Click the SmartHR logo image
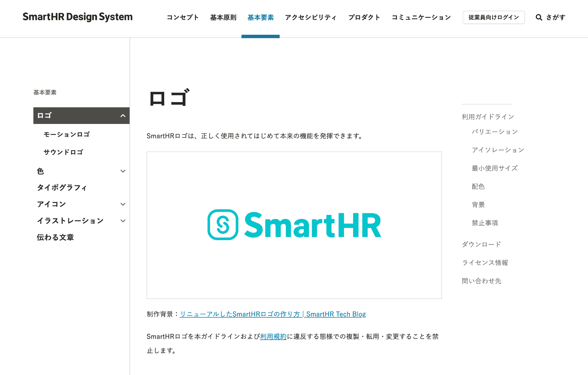 294,225
